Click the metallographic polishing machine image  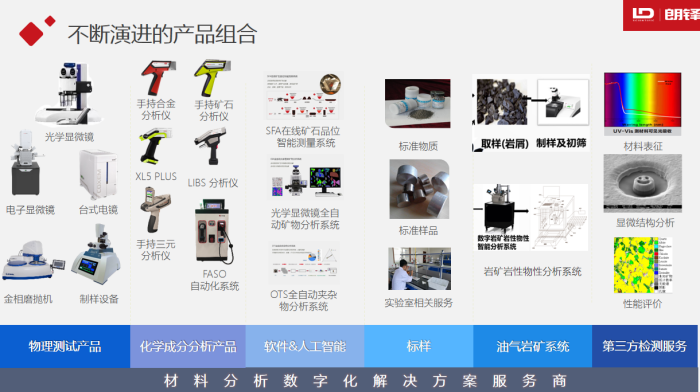(x=32, y=260)
